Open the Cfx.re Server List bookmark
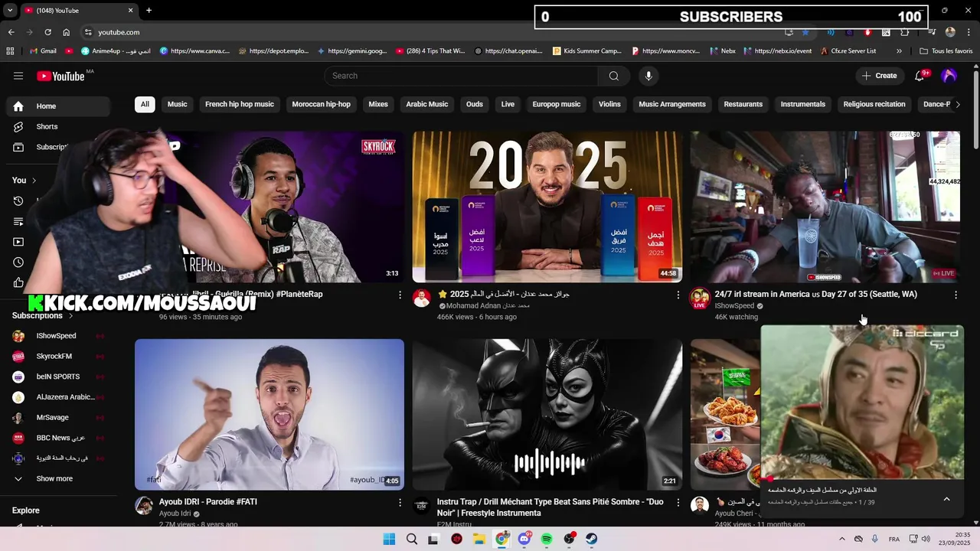Viewport: 980px width, 551px height. (x=848, y=51)
